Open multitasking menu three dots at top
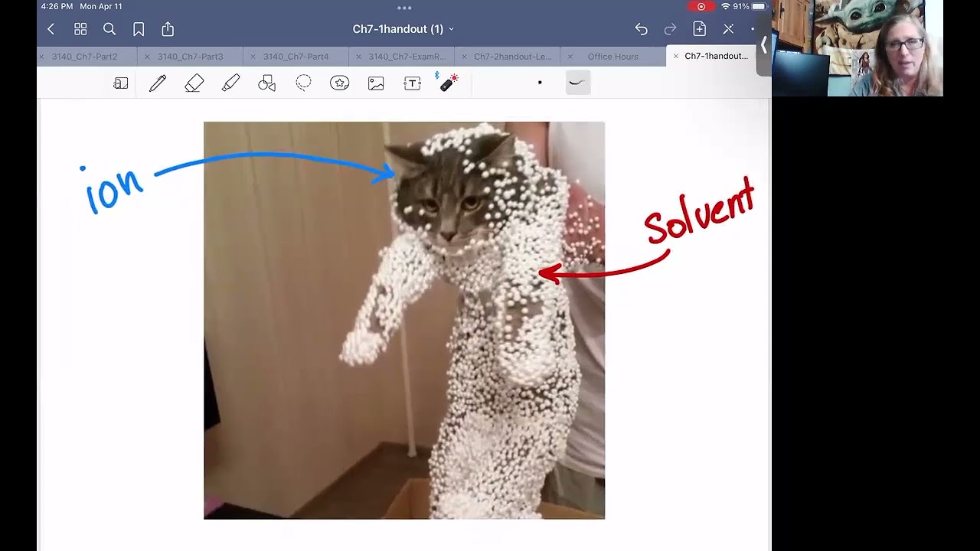Image resolution: width=980 pixels, height=551 pixels. (x=404, y=8)
